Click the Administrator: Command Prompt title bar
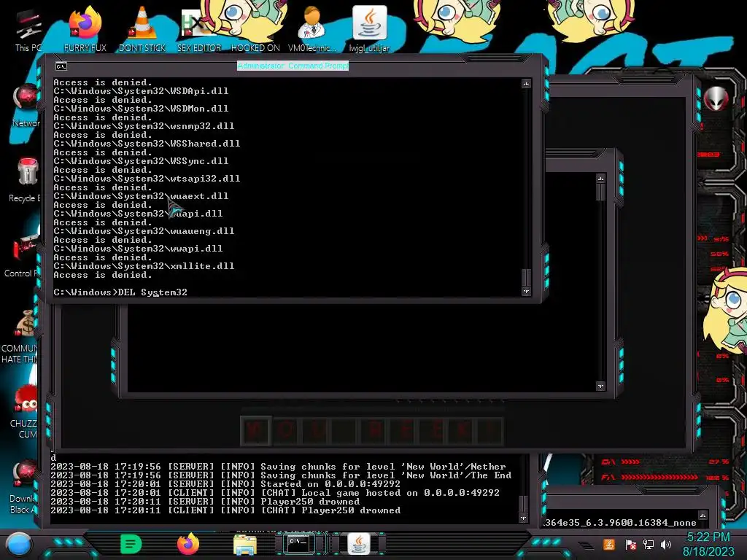Image resolution: width=747 pixels, height=560 pixels. [293, 66]
